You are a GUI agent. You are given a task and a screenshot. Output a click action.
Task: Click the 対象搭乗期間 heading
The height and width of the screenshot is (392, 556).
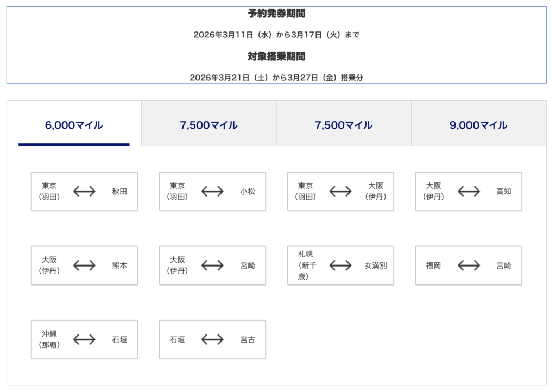coord(276,56)
